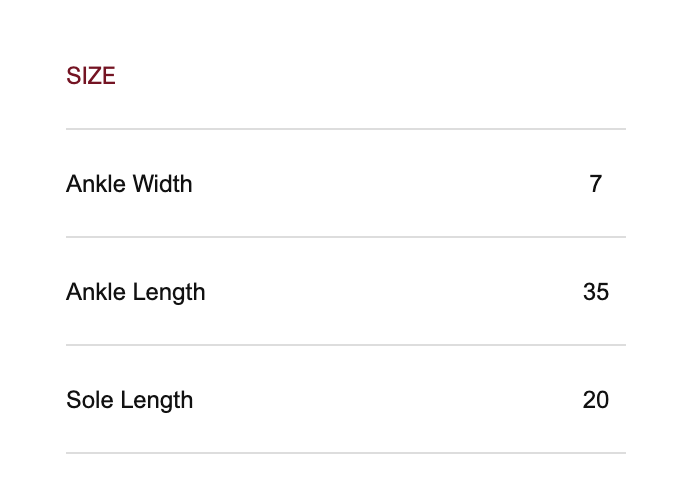This screenshot has height=484, width=686.
Task: Select the Ankle Length label
Action: (135, 292)
